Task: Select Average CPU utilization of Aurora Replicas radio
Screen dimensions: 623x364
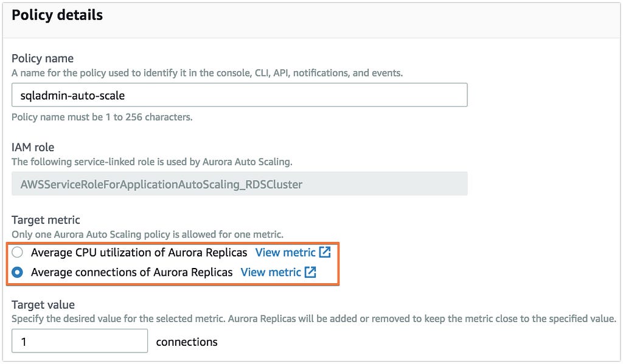Action: 17,252
